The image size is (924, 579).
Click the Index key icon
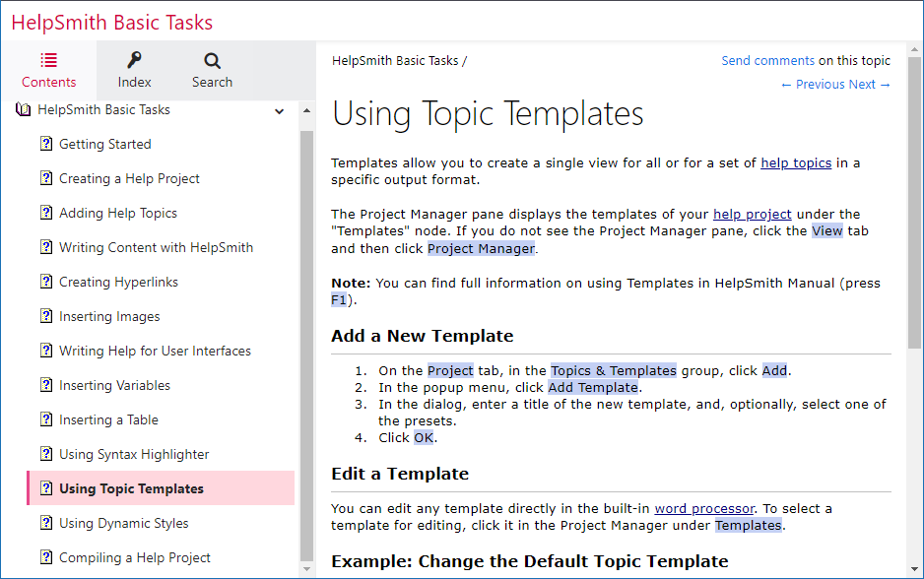point(134,60)
